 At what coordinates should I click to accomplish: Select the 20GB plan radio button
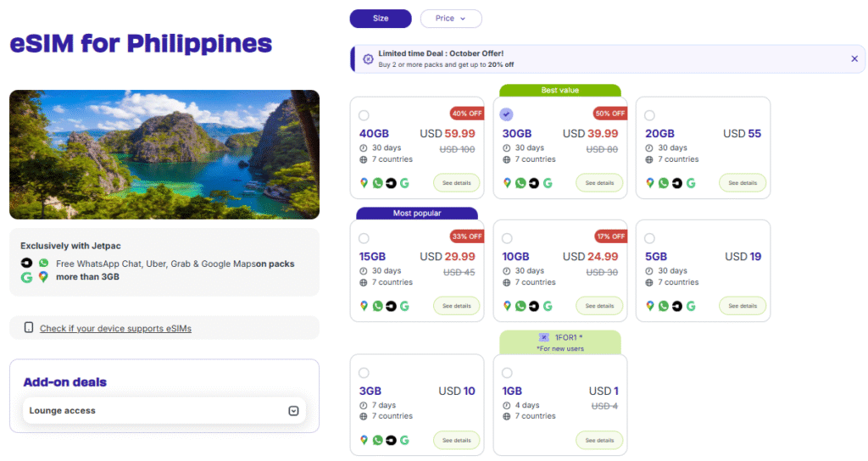pos(649,115)
